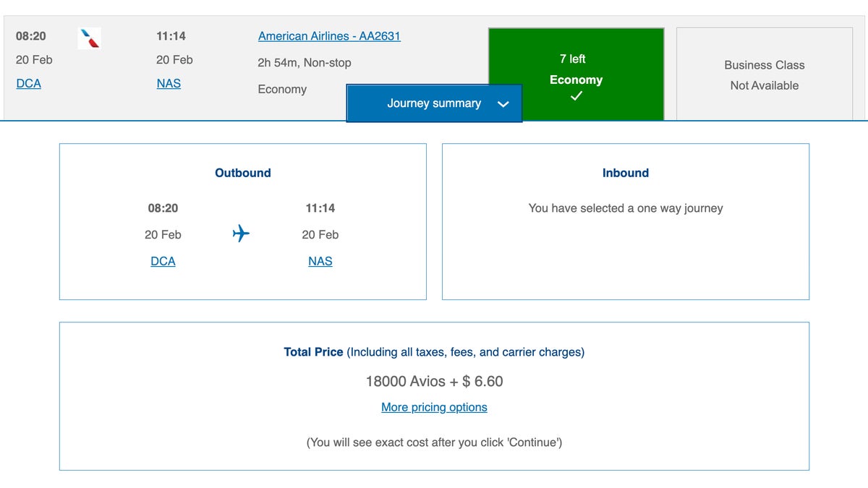Select the Inbound panel header
The width and height of the screenshot is (868, 488).
625,173
